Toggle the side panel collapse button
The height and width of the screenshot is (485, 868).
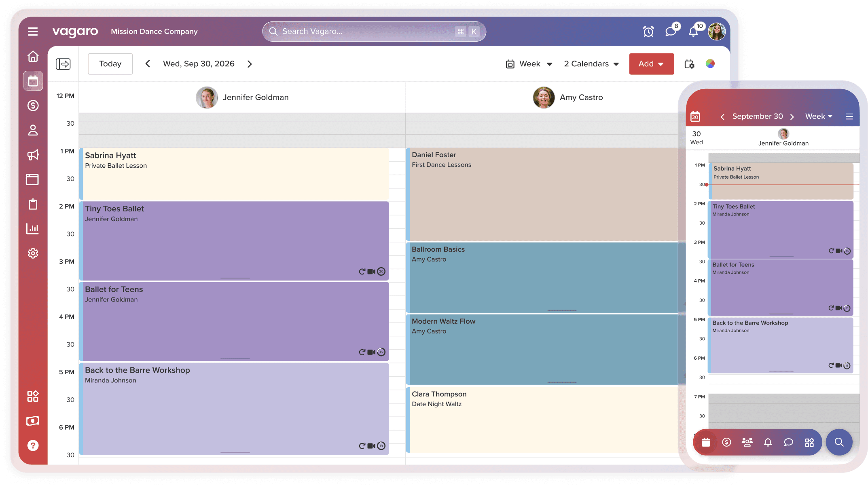coord(63,64)
